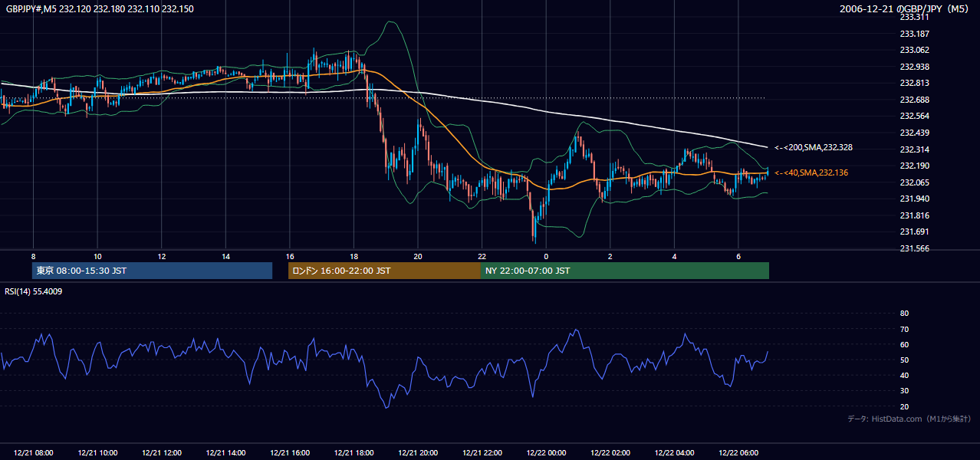The width and height of the screenshot is (980, 460).
Task: Click the 12/21 12:00 time axis label
Action: [x=162, y=453]
